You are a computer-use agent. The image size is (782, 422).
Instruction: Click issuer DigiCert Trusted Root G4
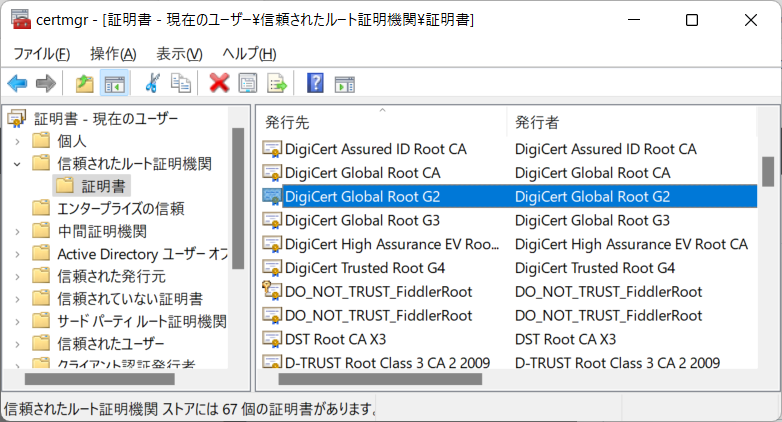(594, 268)
